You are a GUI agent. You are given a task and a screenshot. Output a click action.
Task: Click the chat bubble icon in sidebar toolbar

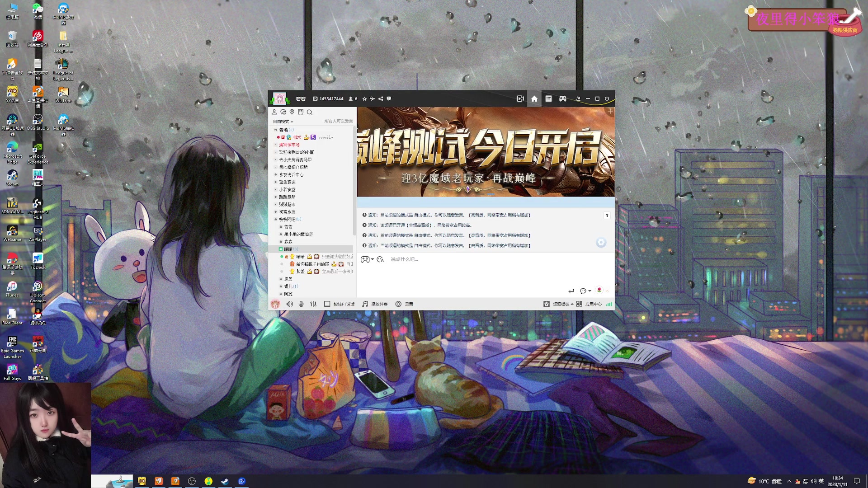pyautogui.click(x=283, y=112)
